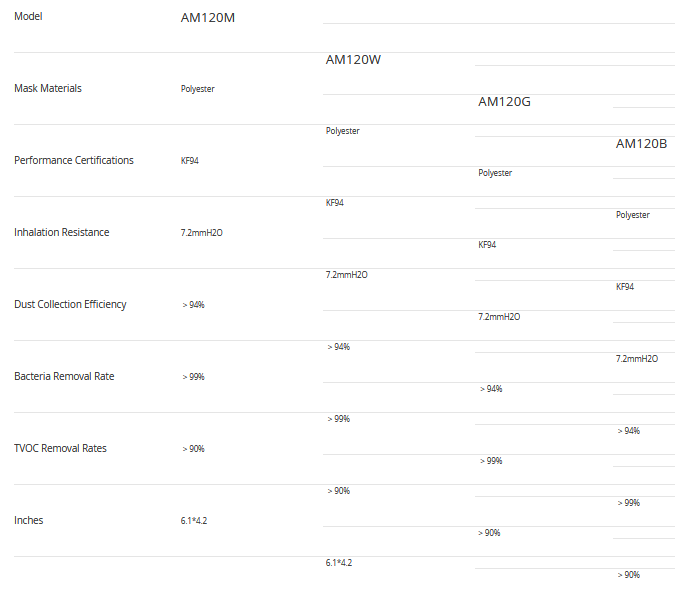
Task: Click the AM120W model heading
Action: coord(353,60)
